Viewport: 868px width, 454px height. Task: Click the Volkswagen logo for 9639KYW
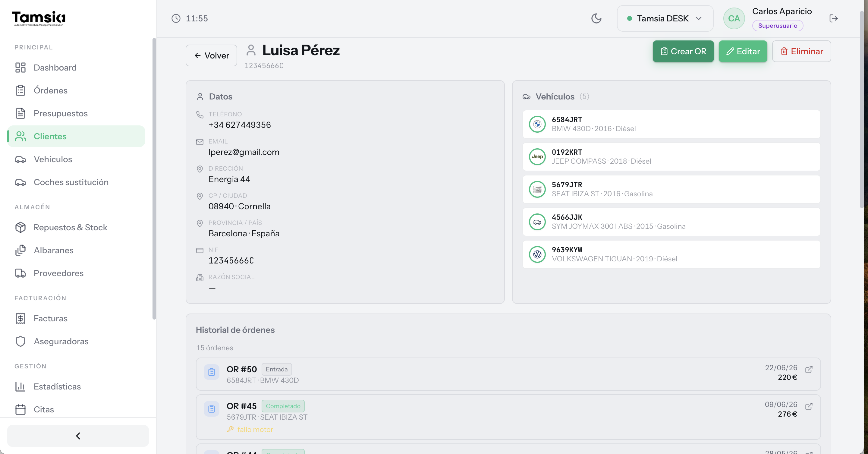537,254
